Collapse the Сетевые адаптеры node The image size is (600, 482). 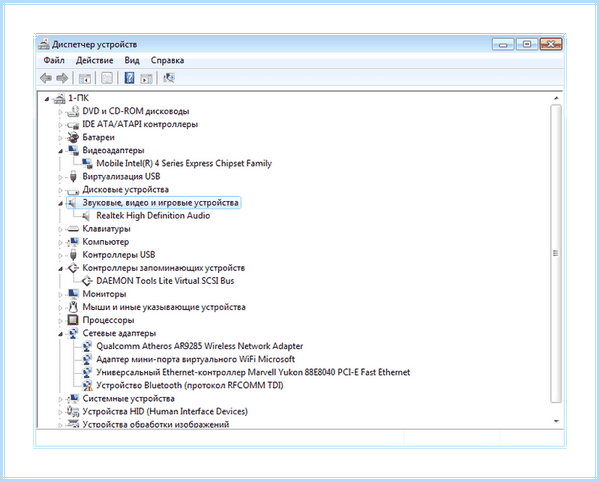click(60, 334)
